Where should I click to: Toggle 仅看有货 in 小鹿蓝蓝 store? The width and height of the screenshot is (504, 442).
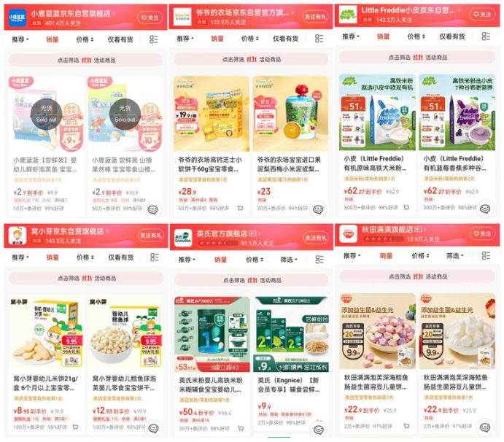click(120, 39)
